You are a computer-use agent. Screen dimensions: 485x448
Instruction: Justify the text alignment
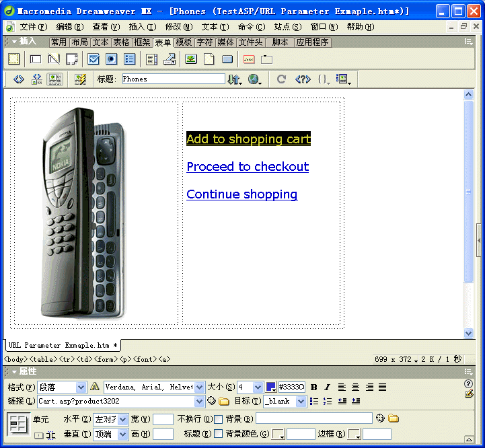coord(383,387)
